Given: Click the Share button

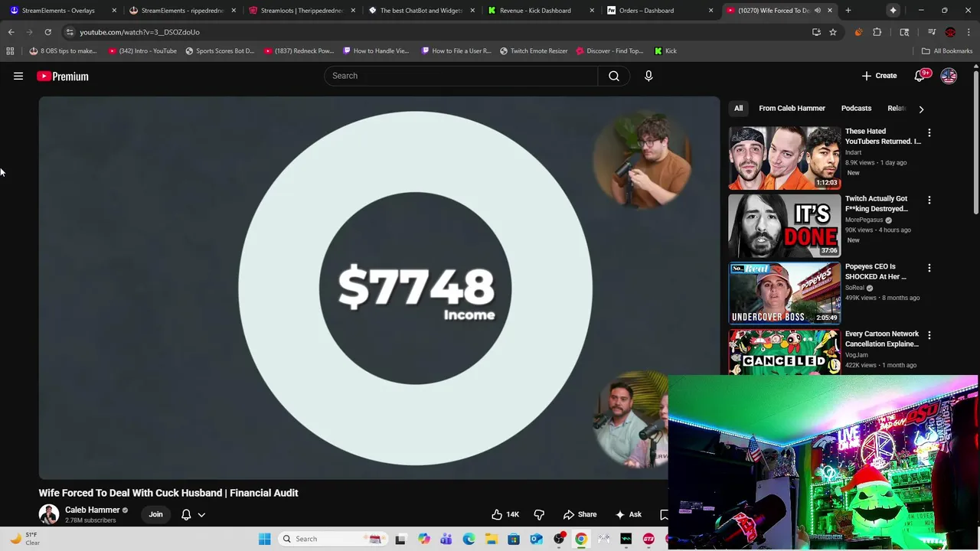Looking at the screenshot, I should (580, 514).
